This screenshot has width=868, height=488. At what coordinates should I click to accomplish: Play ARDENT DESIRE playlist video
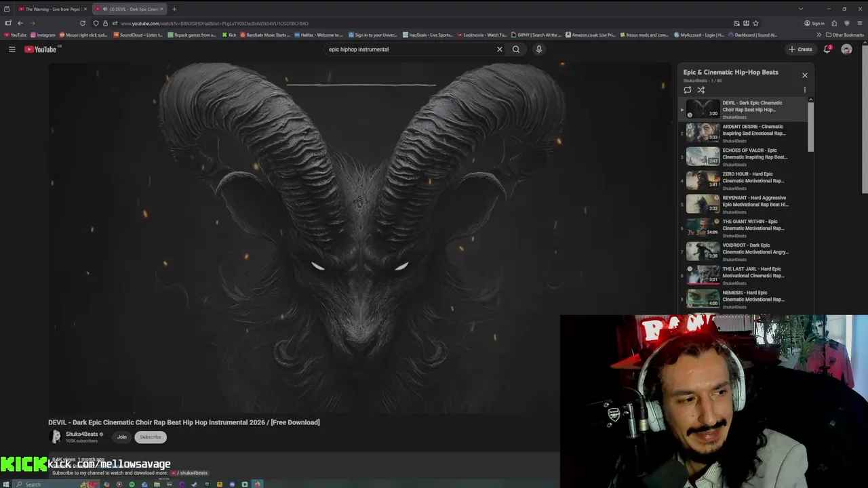pyautogui.click(x=743, y=133)
